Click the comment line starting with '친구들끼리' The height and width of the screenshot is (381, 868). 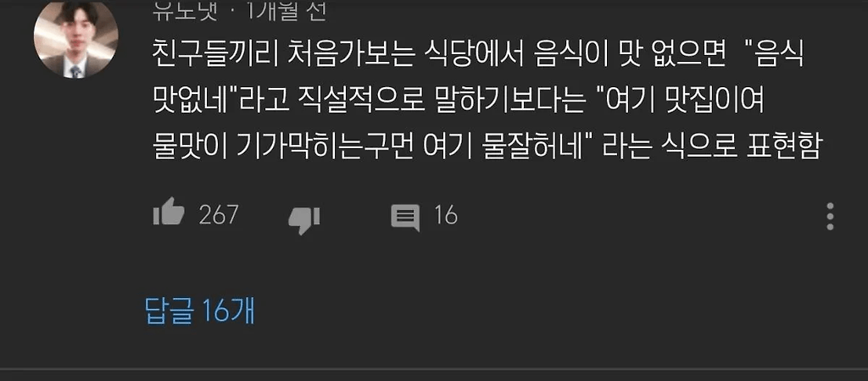[x=478, y=58]
